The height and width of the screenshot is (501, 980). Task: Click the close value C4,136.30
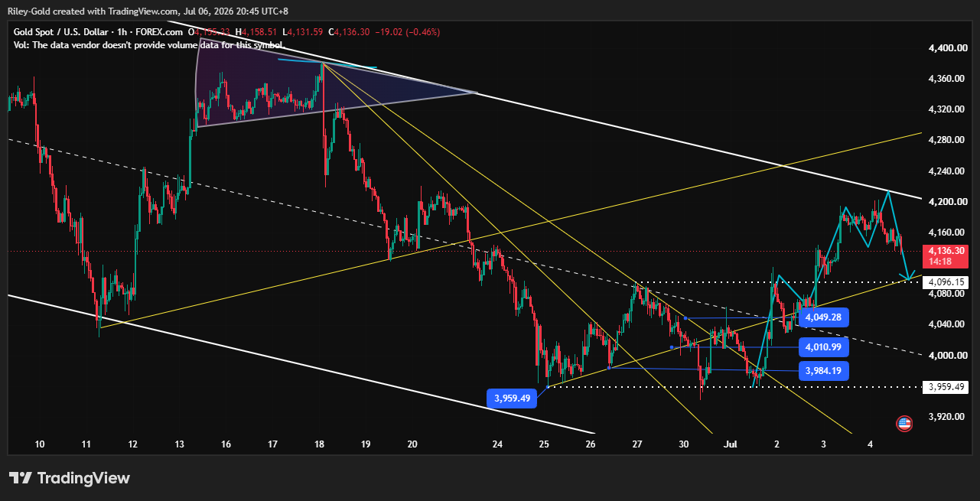tap(349, 32)
